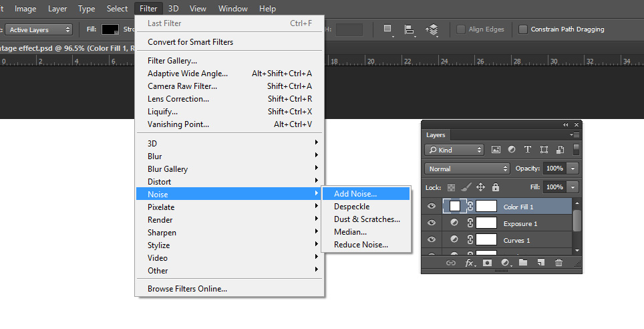Filter layers by shape layers icon
Image resolution: width=644 pixels, height=329 pixels.
(x=544, y=150)
